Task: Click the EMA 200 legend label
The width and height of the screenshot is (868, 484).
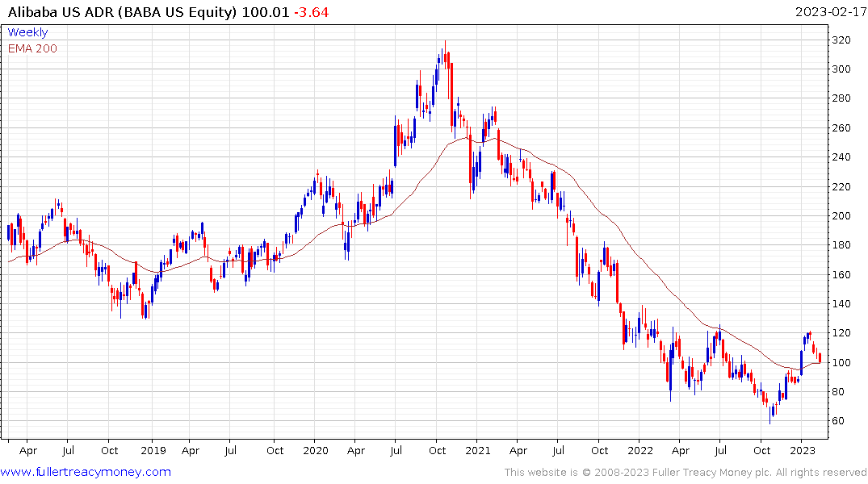Action: [x=32, y=48]
